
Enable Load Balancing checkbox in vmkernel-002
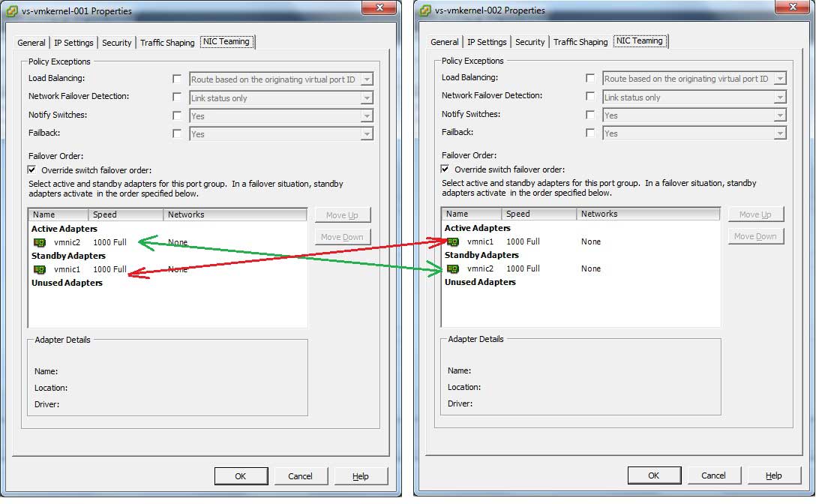click(x=590, y=78)
